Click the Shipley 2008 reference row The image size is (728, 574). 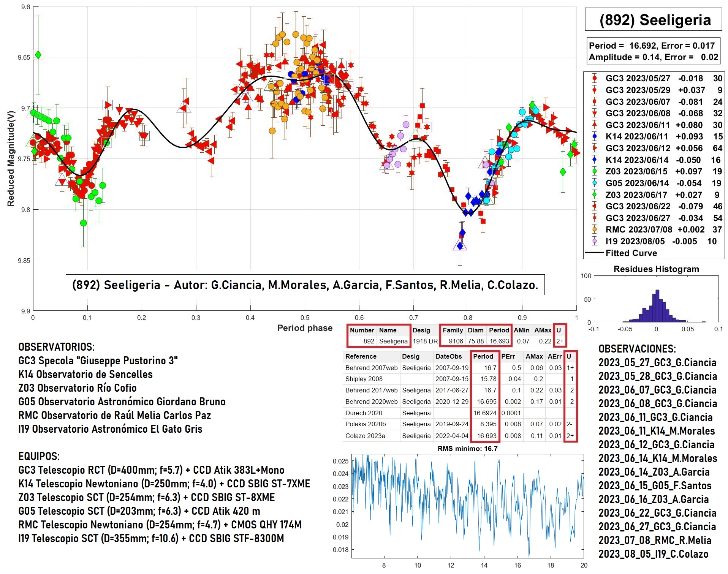[x=460, y=379]
